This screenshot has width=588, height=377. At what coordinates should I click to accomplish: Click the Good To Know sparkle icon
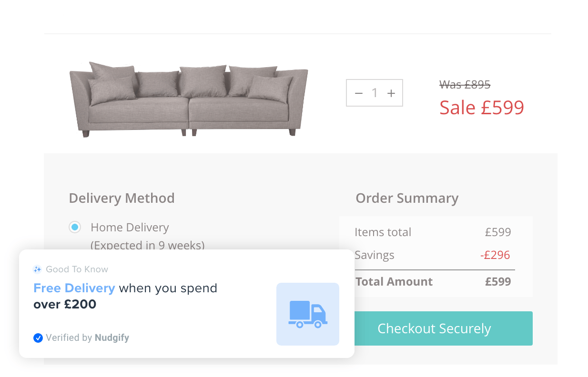[37, 269]
